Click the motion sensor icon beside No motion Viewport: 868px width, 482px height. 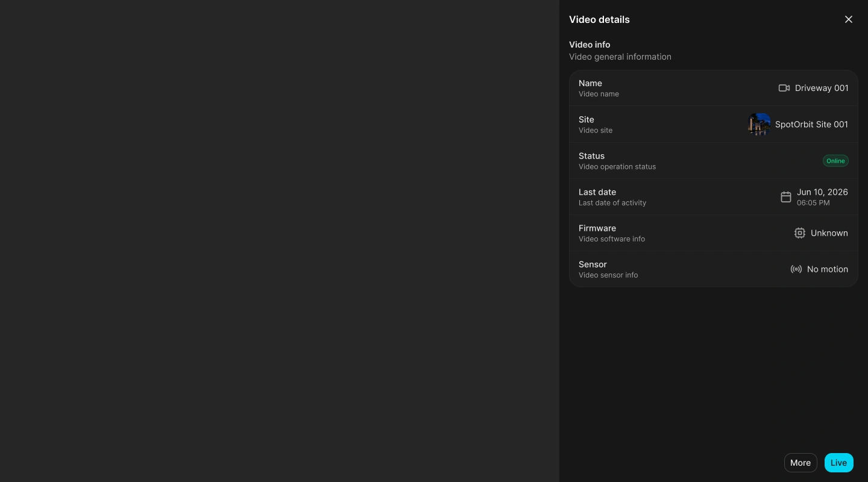pyautogui.click(x=796, y=269)
